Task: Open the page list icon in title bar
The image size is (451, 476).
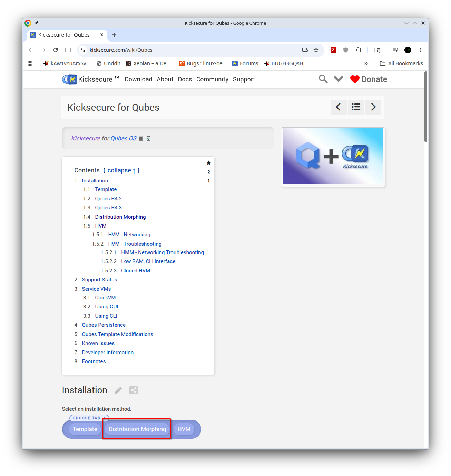Action: (356, 107)
